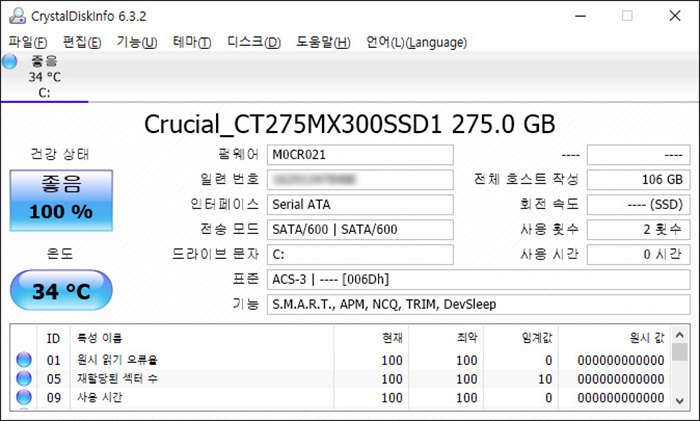This screenshot has width=700, height=421.
Task: Open the 테마(T) menu
Action: [192, 42]
